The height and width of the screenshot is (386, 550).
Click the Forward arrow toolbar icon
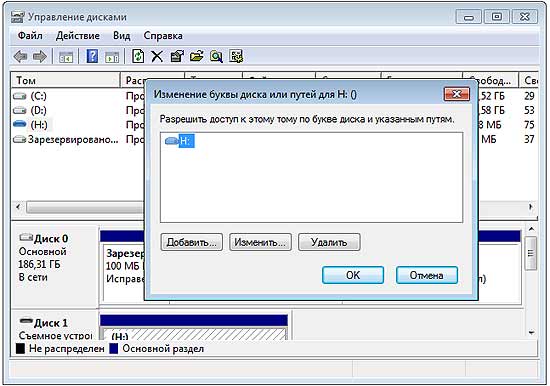point(40,56)
